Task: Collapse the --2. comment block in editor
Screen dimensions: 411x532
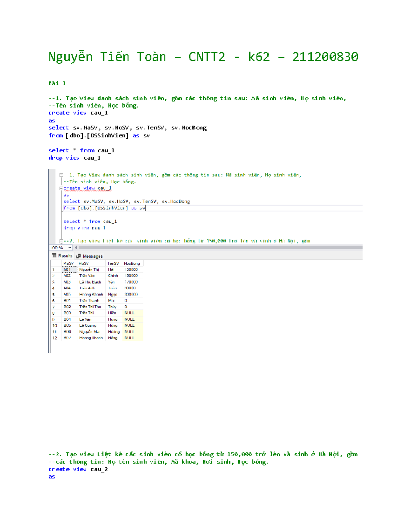Action: click(61, 241)
